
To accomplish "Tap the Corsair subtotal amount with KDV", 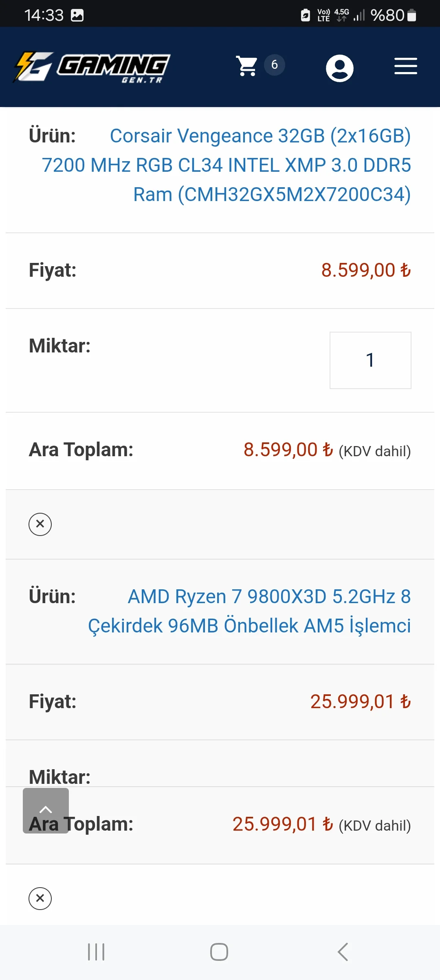I will (288, 450).
